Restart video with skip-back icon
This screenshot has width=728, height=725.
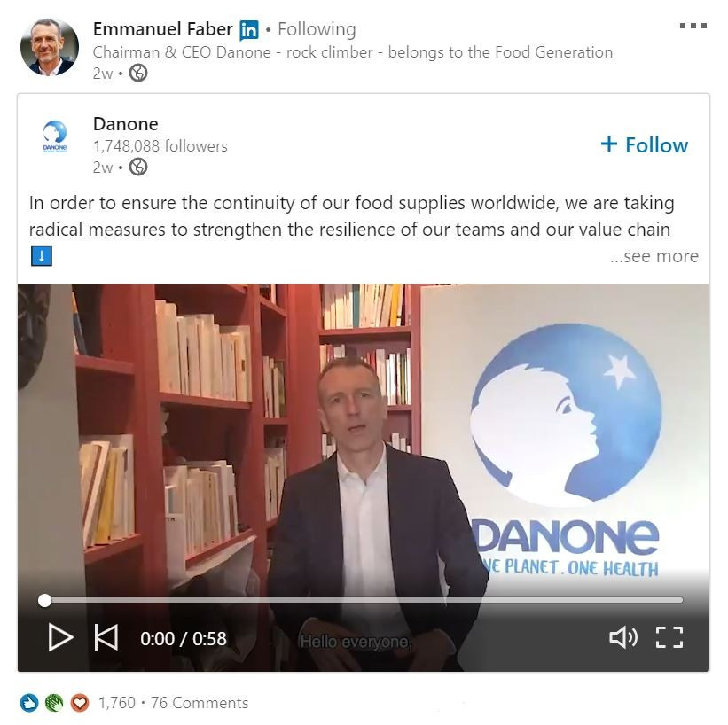pyautogui.click(x=106, y=637)
